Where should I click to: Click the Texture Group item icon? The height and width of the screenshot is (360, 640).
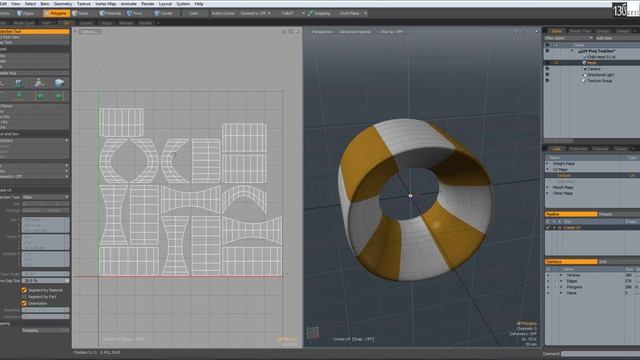[584, 81]
